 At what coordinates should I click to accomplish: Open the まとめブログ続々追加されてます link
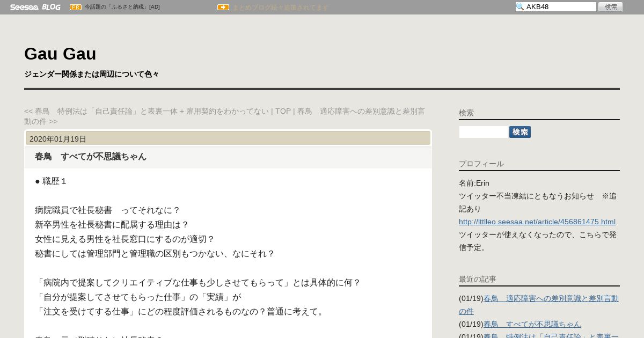pos(280,8)
